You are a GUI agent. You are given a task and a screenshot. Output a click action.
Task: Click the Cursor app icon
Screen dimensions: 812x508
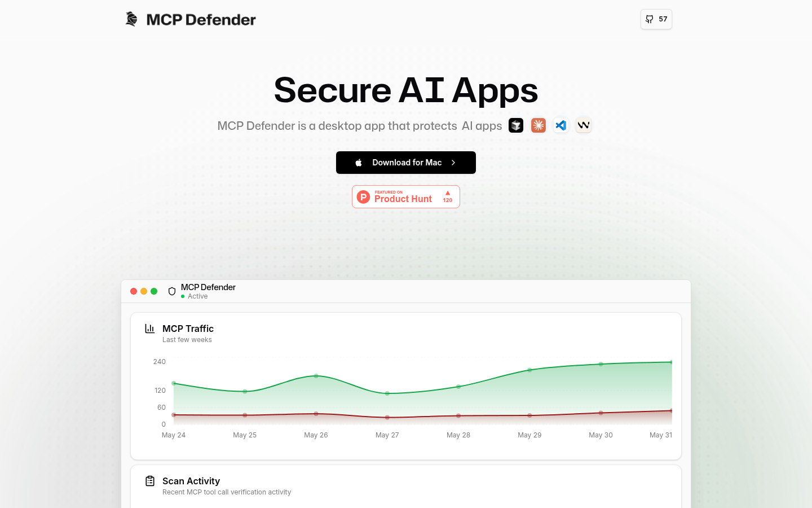click(x=516, y=125)
